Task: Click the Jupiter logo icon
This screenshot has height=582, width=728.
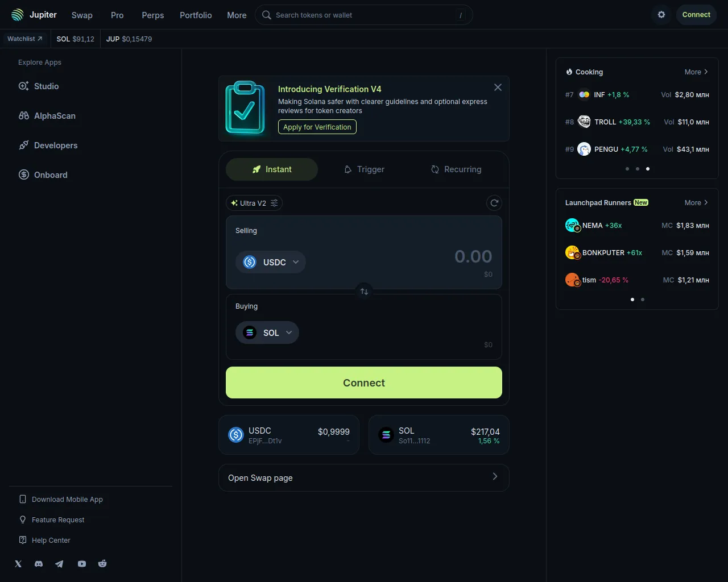Action: tap(18, 15)
